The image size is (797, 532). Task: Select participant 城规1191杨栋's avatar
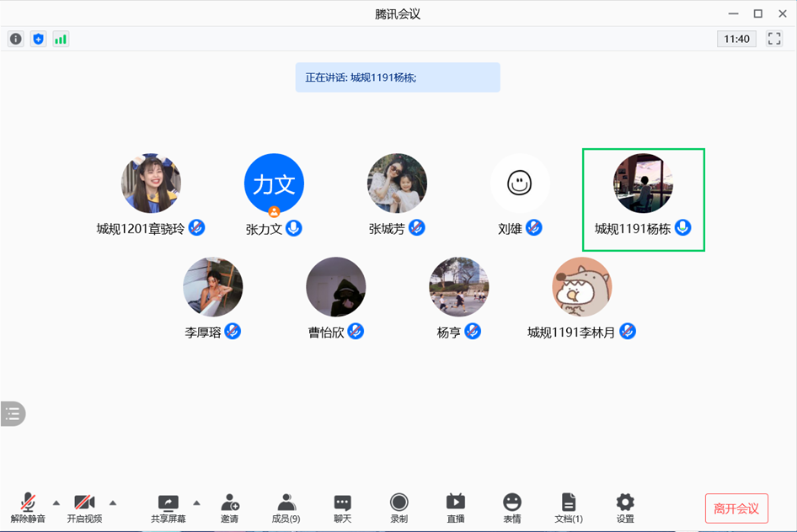(x=643, y=184)
